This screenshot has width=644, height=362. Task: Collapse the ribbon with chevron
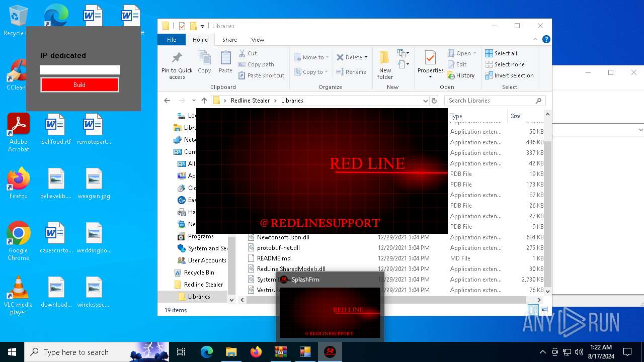[535, 39]
